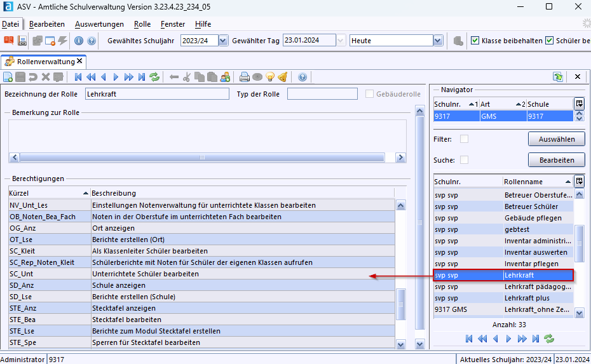591x364 pixels.
Task: Open the Hilfe menu
Action: click(x=203, y=24)
